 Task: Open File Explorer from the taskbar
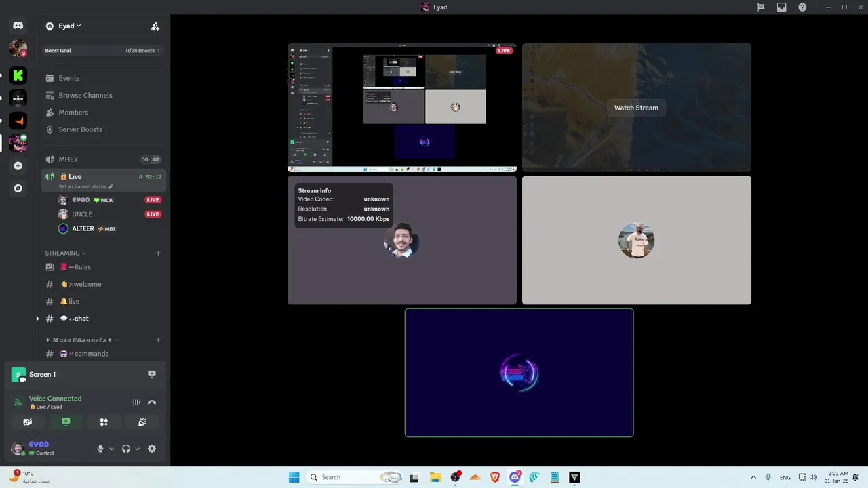tap(435, 477)
